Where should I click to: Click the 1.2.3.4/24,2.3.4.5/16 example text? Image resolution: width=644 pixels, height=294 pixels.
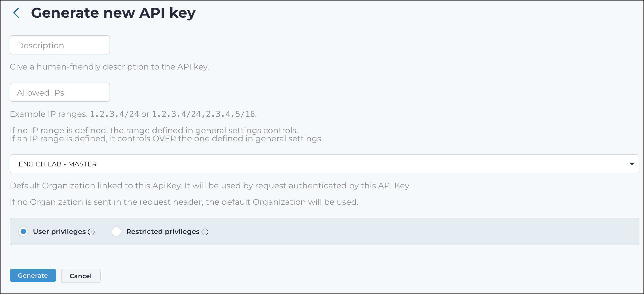tap(204, 114)
